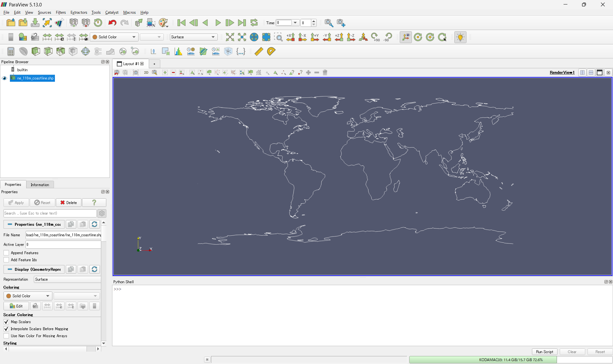
Task: Select the Ruler measurement tool icon
Action: tap(259, 51)
